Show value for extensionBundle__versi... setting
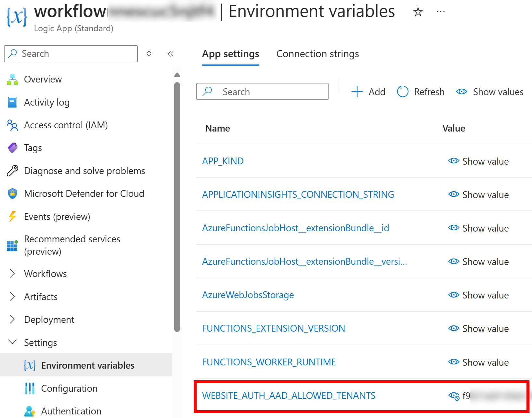The image size is (532, 418). [x=478, y=261]
